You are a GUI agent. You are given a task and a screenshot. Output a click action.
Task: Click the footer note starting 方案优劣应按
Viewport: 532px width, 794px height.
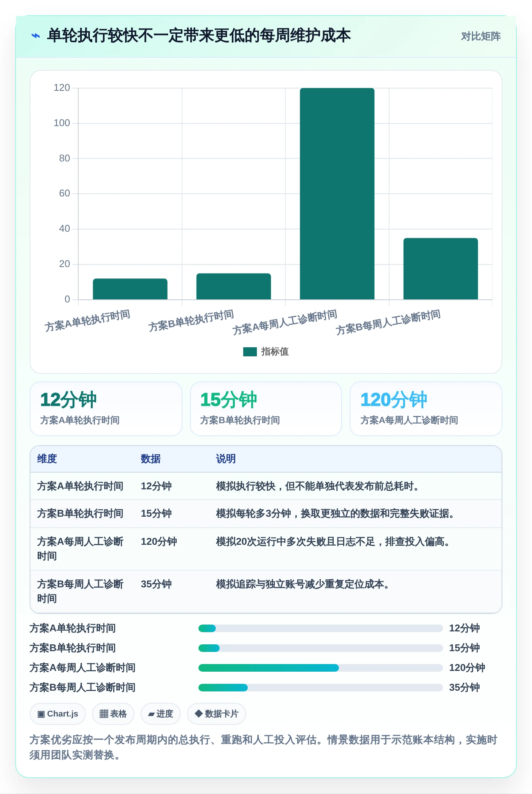(x=263, y=747)
